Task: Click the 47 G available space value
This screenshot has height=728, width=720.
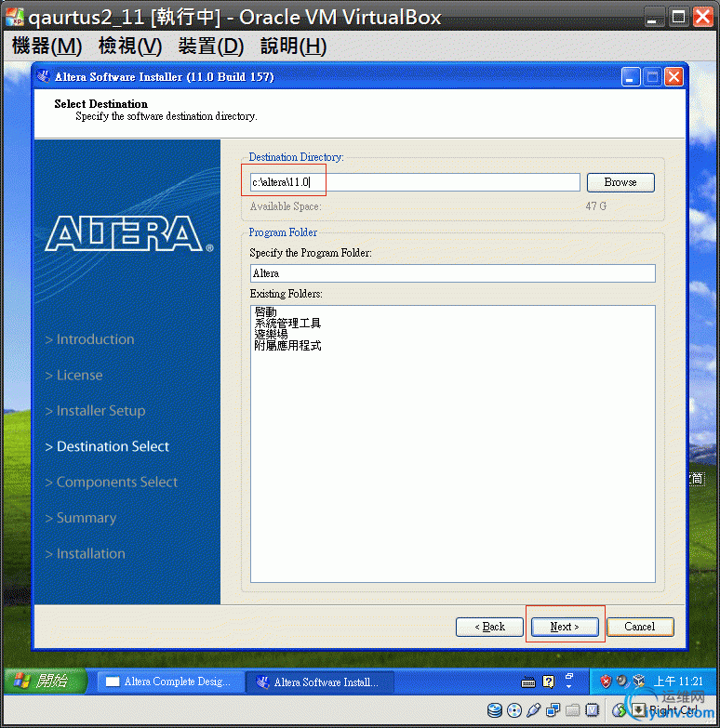Action: 596,206
